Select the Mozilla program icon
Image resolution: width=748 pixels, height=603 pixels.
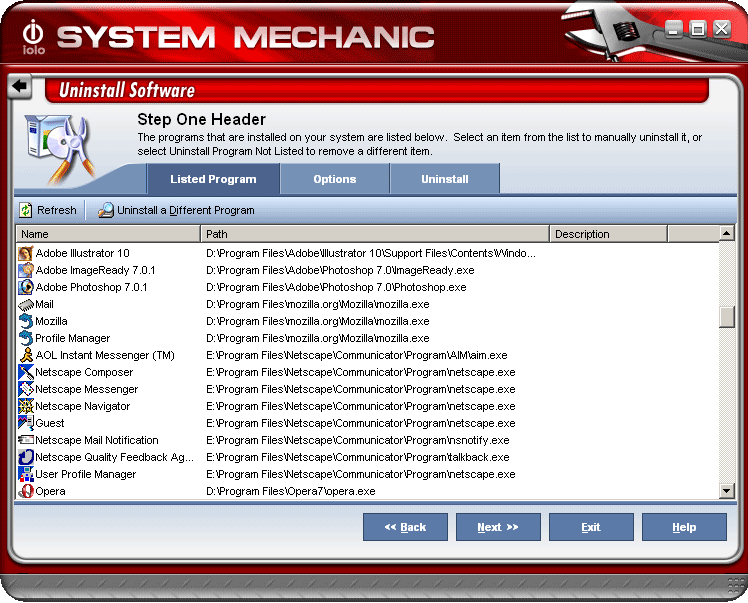click(x=26, y=321)
